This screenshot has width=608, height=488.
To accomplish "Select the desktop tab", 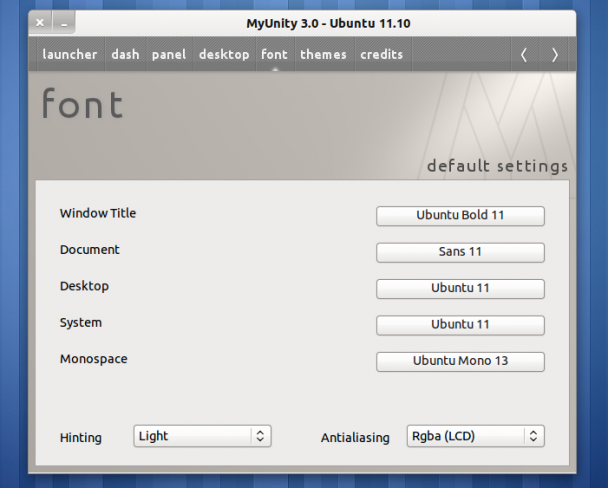I will point(224,54).
